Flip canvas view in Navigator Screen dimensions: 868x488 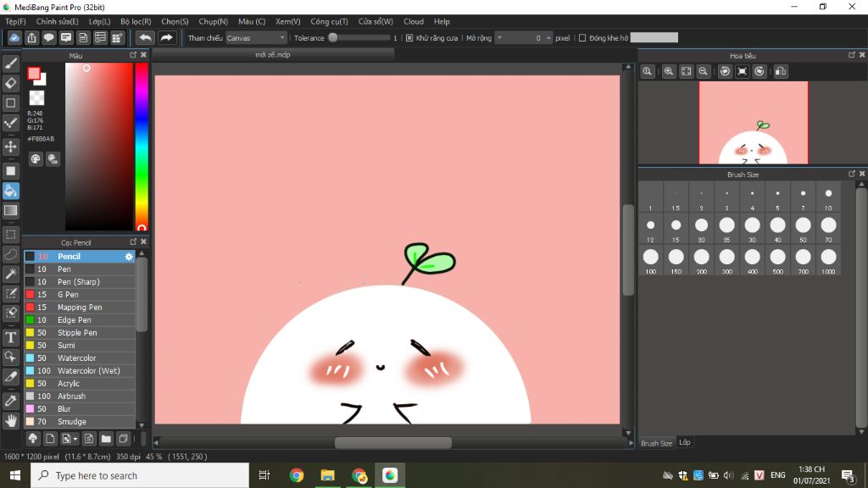click(x=781, y=71)
